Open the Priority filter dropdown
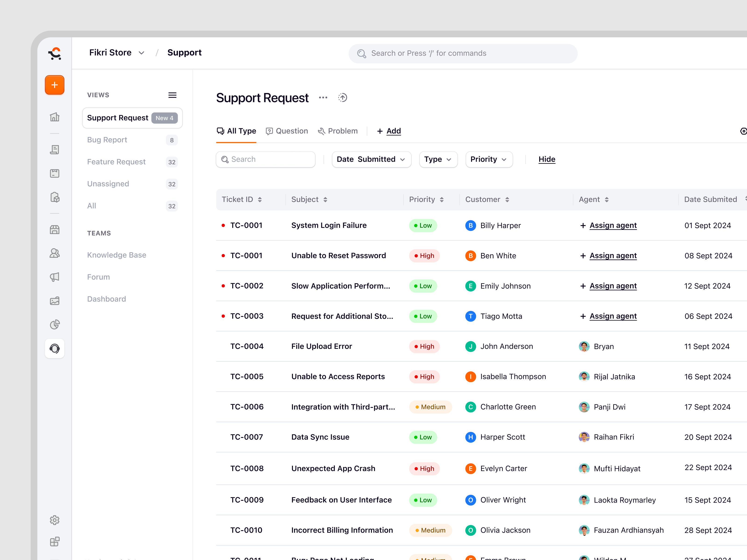Viewport: 747px width, 560px height. 489,159
